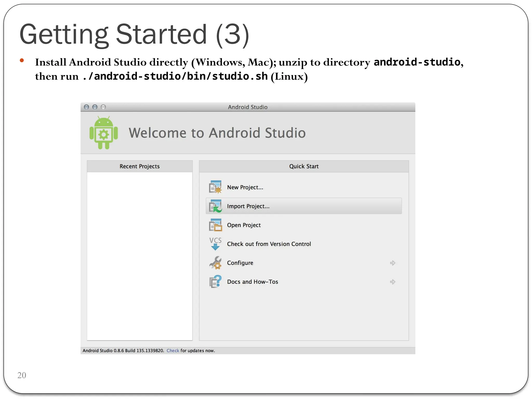Click the Docs and How-Tos question icon
The image size is (532, 399).
coord(215,282)
